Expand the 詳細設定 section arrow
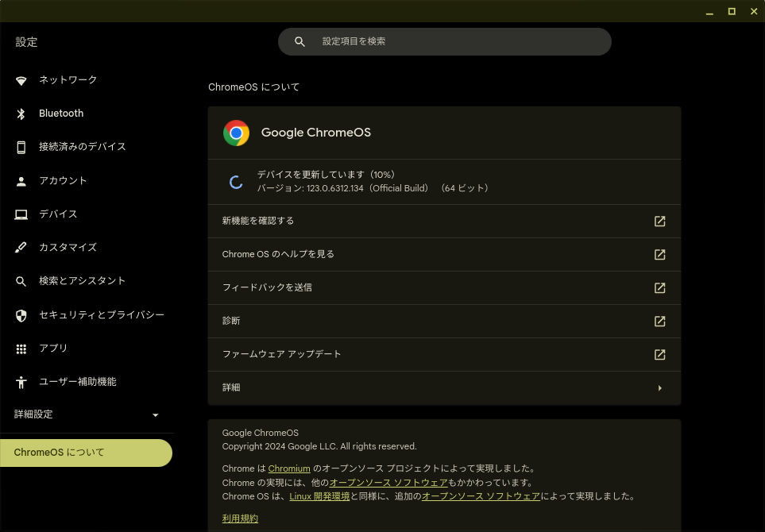 pyautogui.click(x=155, y=415)
